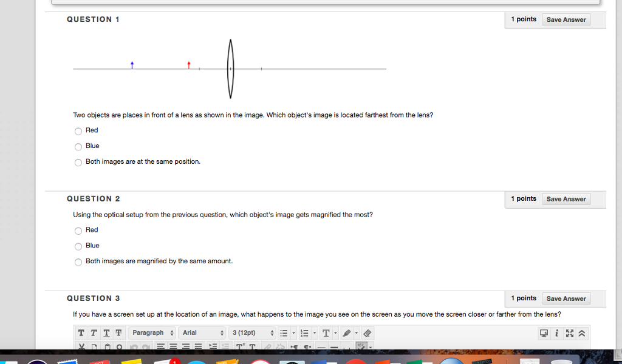Center align text in the editor

coord(173,346)
